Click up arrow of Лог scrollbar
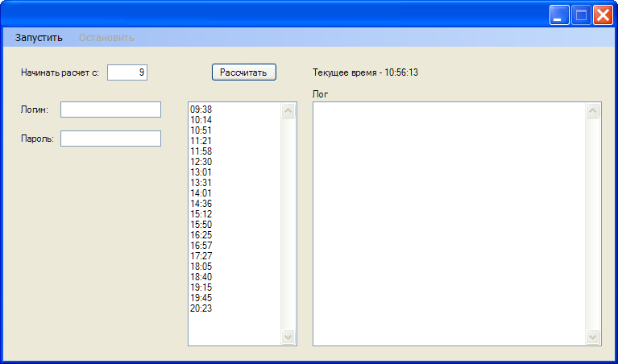The image size is (618, 364). point(593,110)
